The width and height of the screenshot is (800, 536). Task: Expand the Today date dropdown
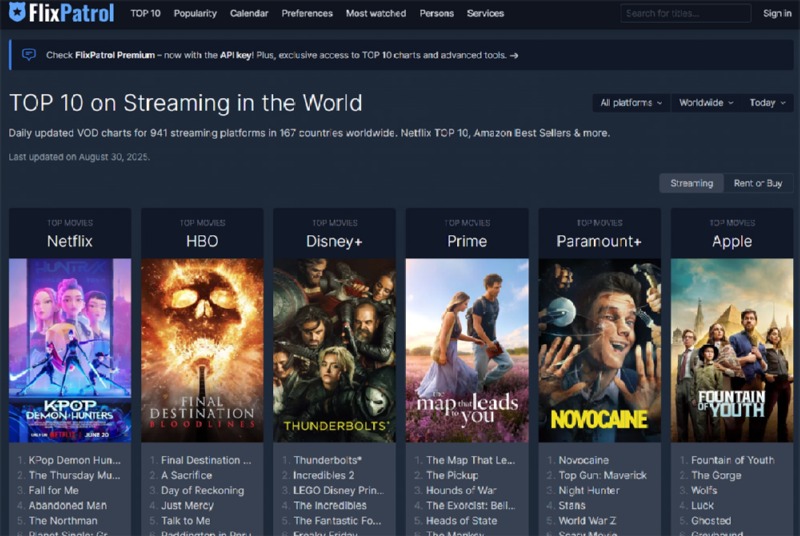767,103
